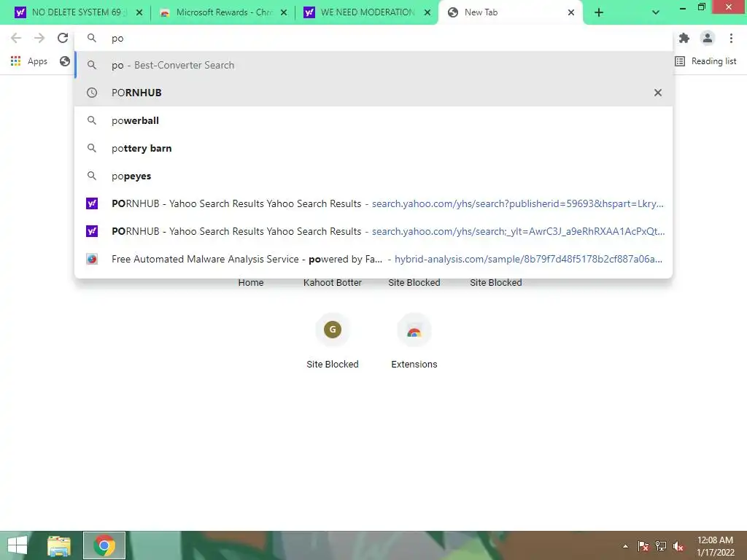Open the Extensions shortcut tile

[414, 341]
